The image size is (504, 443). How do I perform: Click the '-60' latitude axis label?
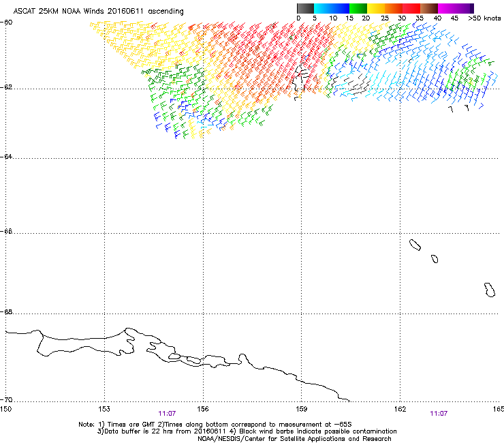pyautogui.click(x=6, y=22)
